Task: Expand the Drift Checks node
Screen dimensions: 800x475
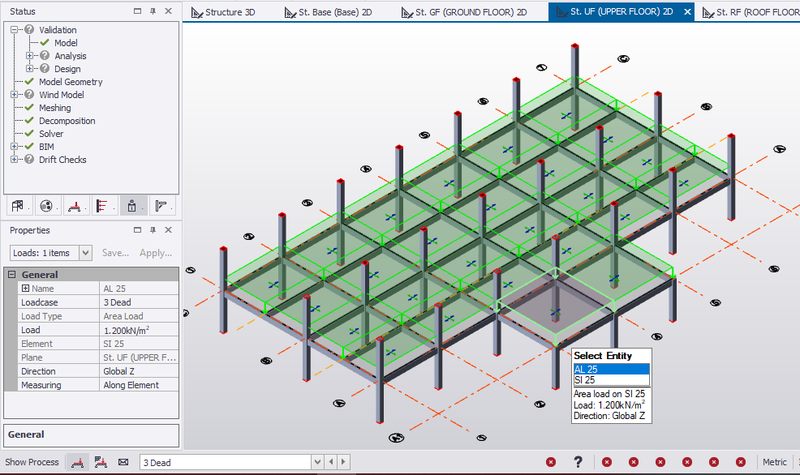Action: [x=14, y=159]
